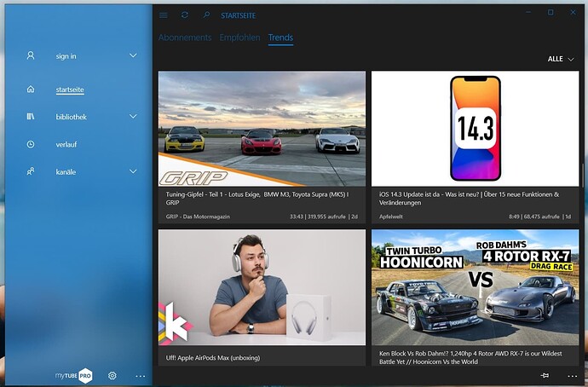Screen dimensions: 588x387
Task: Open bottom bar more options ellipsis
Action: click(x=573, y=376)
